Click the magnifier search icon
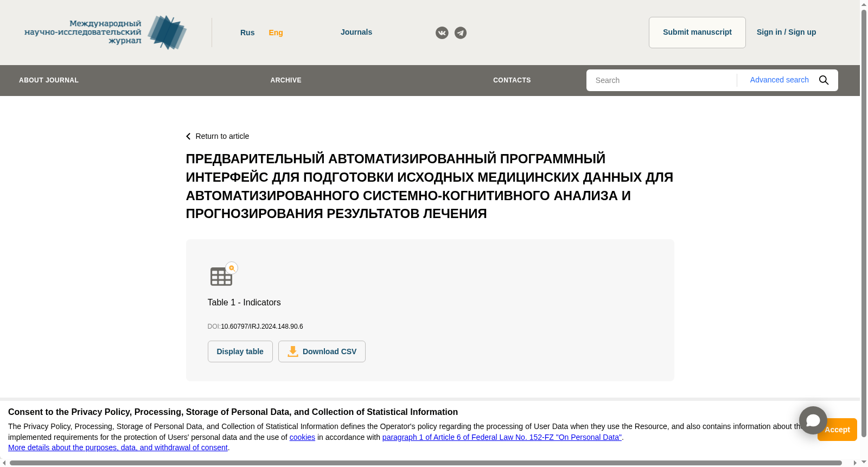Image resolution: width=868 pixels, height=467 pixels. (824, 80)
